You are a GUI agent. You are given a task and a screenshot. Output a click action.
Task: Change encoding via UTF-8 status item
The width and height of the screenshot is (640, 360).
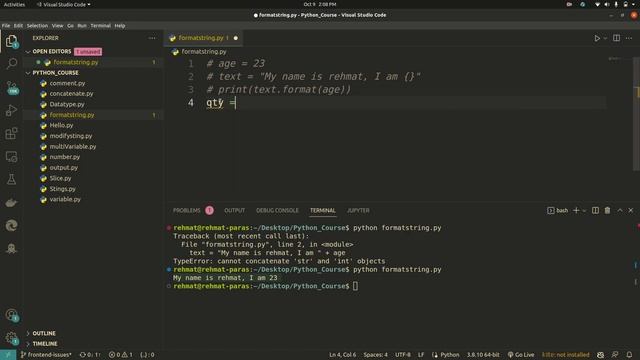pos(403,355)
